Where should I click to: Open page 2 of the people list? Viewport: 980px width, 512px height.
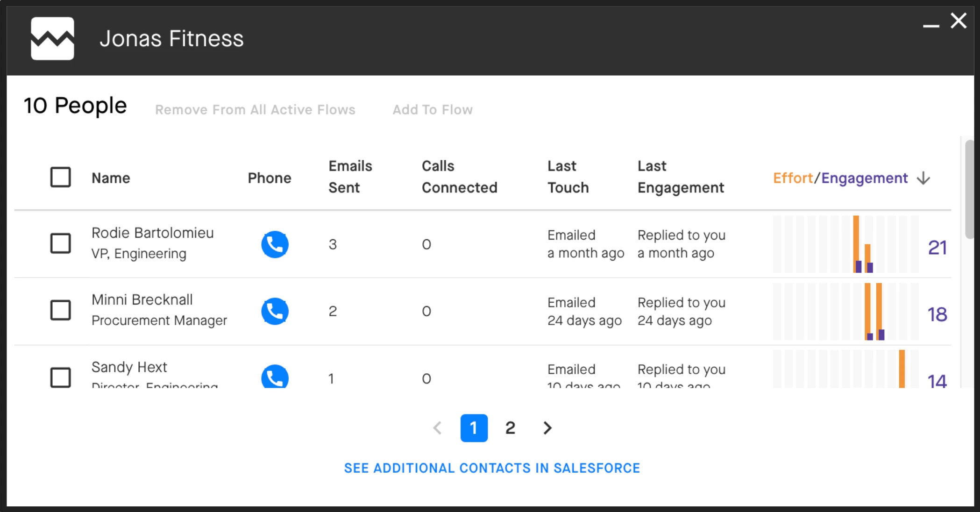[x=510, y=427]
